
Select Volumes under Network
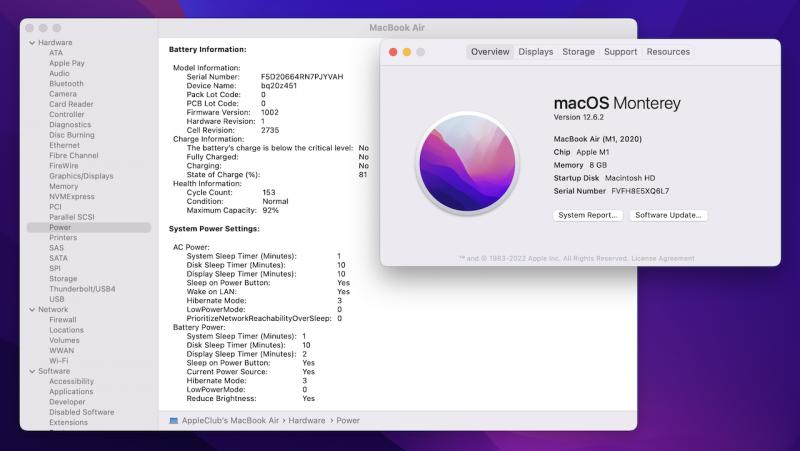tap(64, 340)
